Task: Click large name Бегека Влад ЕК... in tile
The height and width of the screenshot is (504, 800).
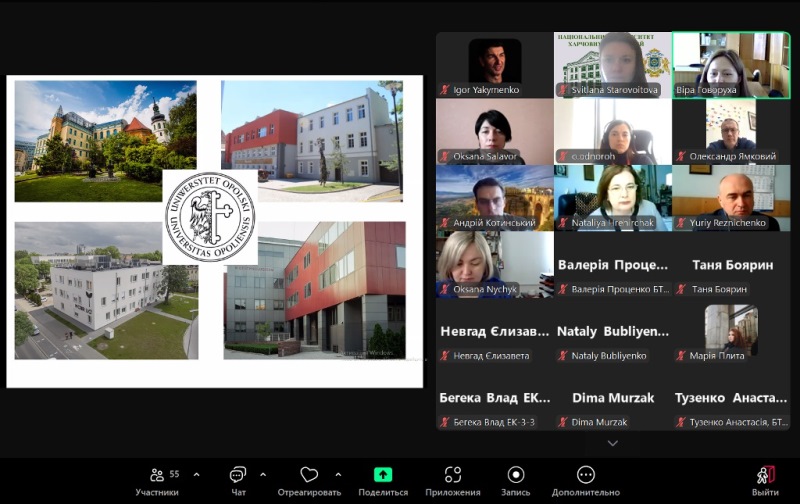Action: [x=495, y=398]
